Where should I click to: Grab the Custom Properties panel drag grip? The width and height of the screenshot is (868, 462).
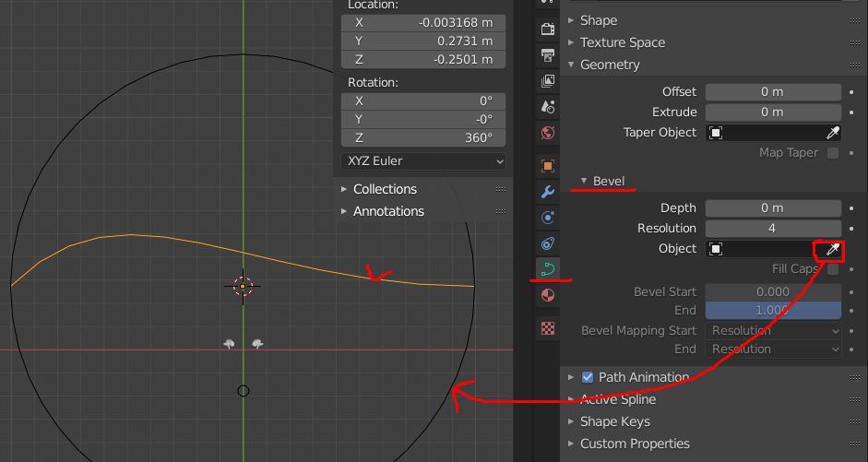855,444
